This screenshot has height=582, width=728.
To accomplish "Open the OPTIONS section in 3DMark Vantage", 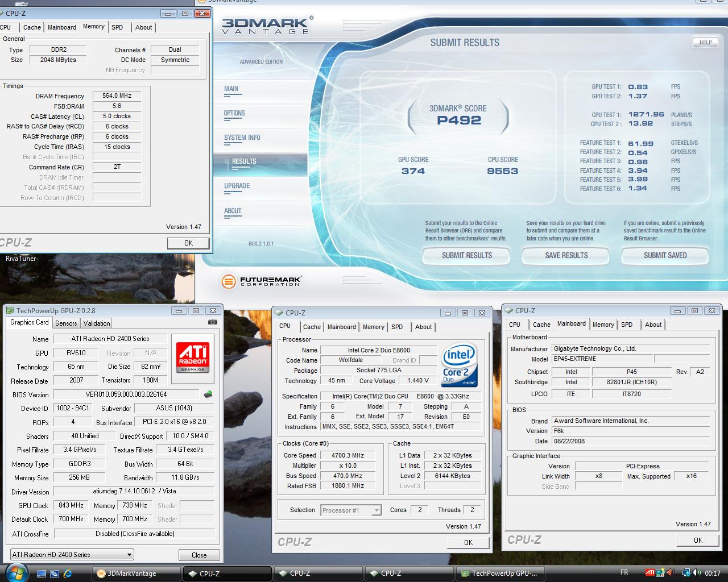I will [x=234, y=113].
